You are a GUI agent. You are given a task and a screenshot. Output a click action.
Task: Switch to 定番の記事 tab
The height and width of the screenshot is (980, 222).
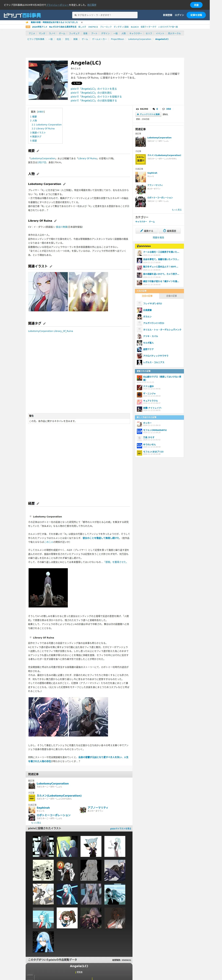[171, 296]
